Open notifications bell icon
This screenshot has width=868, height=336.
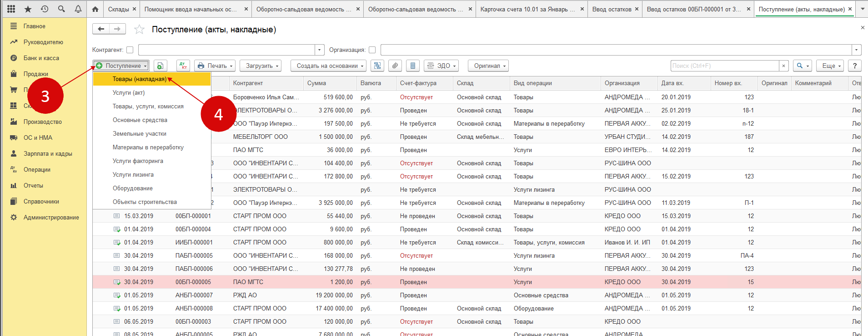78,9
